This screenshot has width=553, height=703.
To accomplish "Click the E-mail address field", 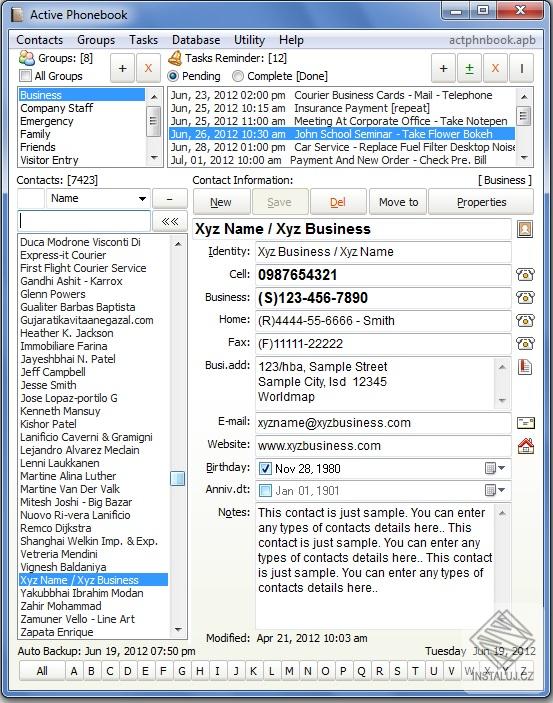I will tap(383, 423).
